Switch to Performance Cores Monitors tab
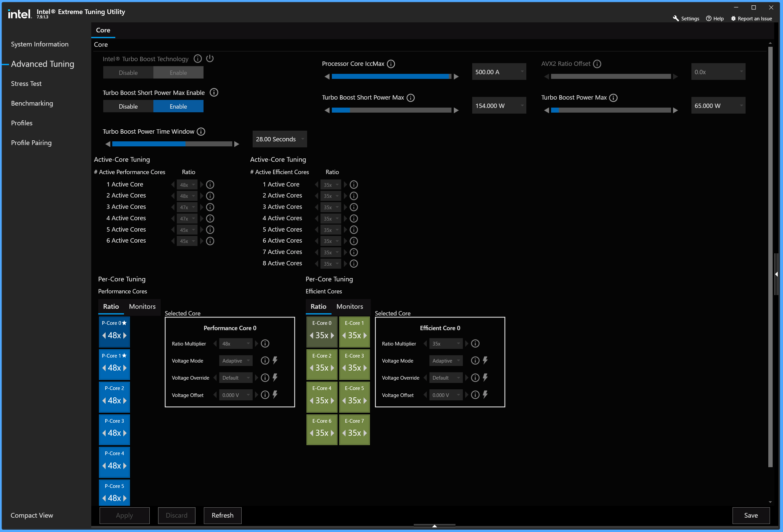783x532 pixels. tap(142, 306)
